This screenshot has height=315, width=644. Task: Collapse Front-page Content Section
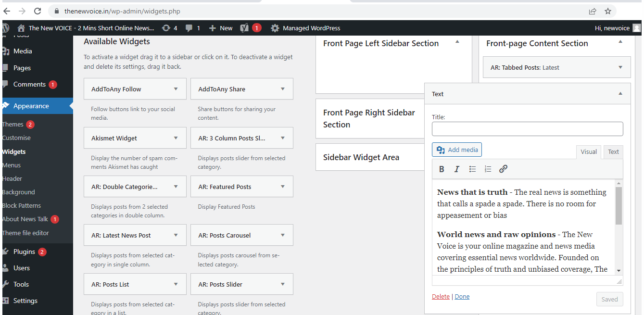(x=620, y=42)
